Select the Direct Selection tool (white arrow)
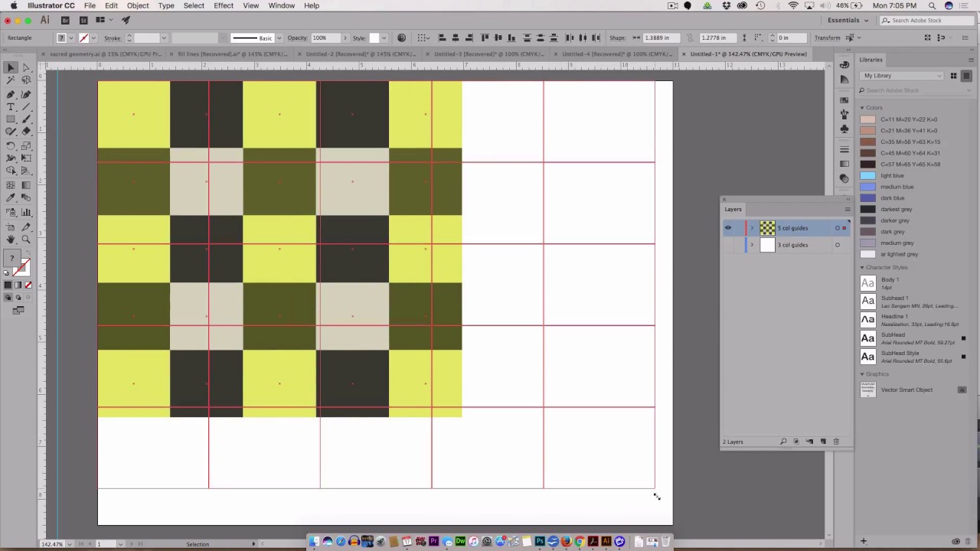The image size is (980, 551). point(25,68)
